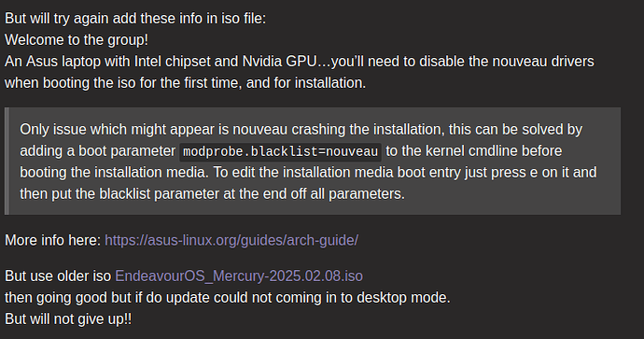Click the modprobe.blacklist=nouveau code snippet
The height and width of the screenshot is (339, 644).
(x=281, y=151)
